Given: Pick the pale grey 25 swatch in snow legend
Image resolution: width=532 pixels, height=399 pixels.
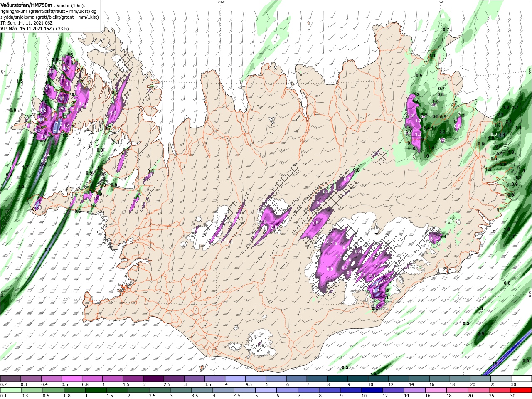Looking at the screenshot, I should pos(501,379).
